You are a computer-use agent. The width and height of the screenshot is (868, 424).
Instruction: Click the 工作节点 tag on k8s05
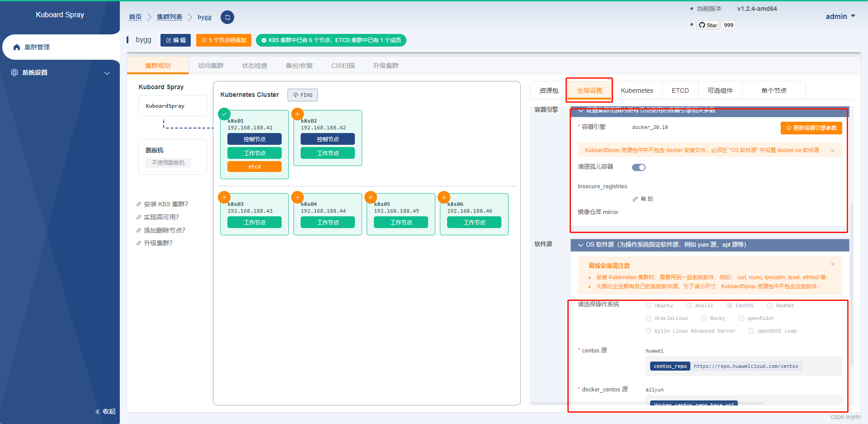[x=401, y=222]
